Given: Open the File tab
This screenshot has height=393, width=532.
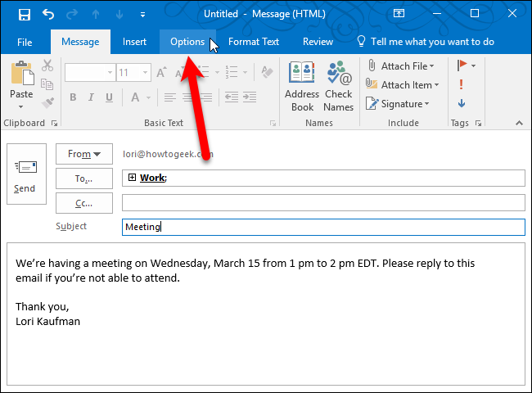Looking at the screenshot, I should coord(25,42).
